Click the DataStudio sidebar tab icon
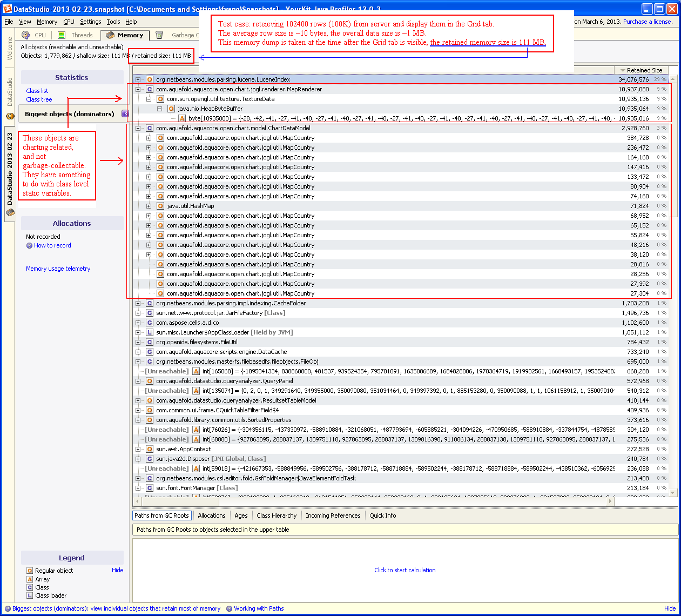 [x=10, y=116]
